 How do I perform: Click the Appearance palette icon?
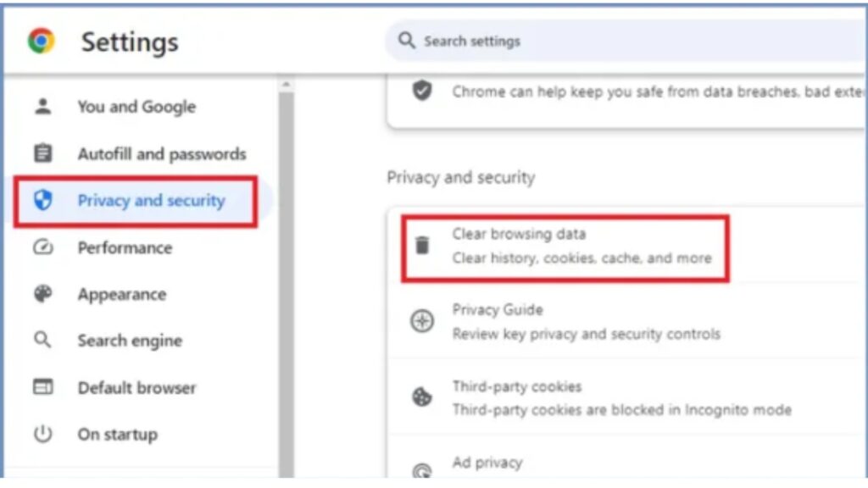tap(42, 294)
